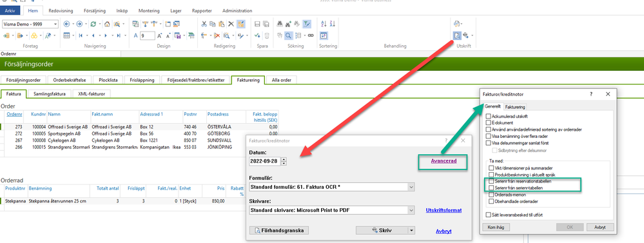Image resolution: width=644 pixels, height=243 pixels.
Task: Click the copy icon in Redigering
Action: pyautogui.click(x=212, y=24)
